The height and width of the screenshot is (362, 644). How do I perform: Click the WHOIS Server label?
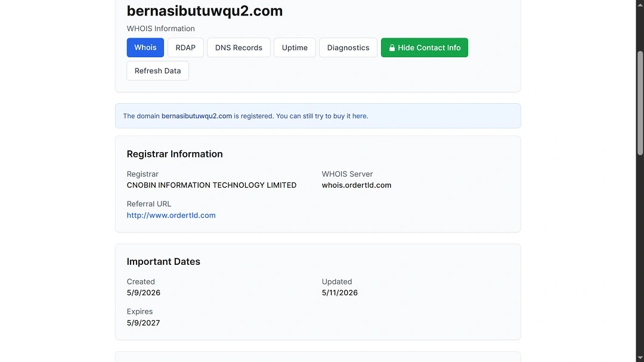(347, 174)
